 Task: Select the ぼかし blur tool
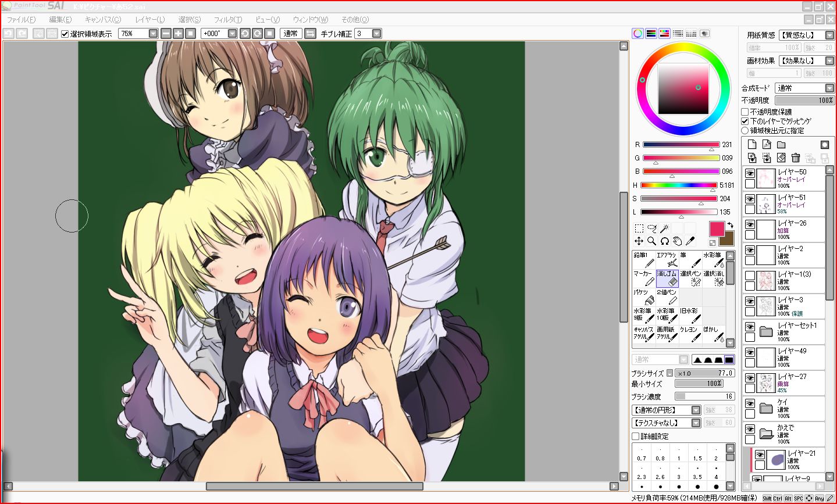[714, 334]
